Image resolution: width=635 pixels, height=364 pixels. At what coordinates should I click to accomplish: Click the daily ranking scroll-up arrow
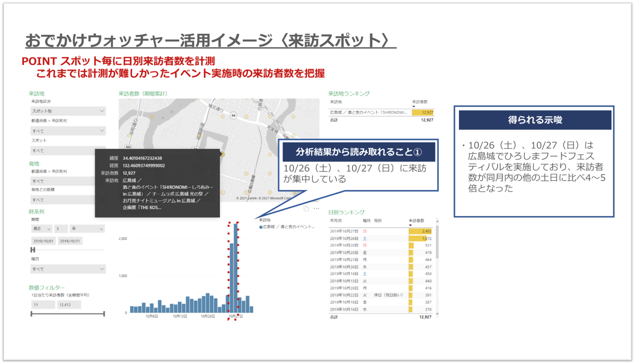437,221
